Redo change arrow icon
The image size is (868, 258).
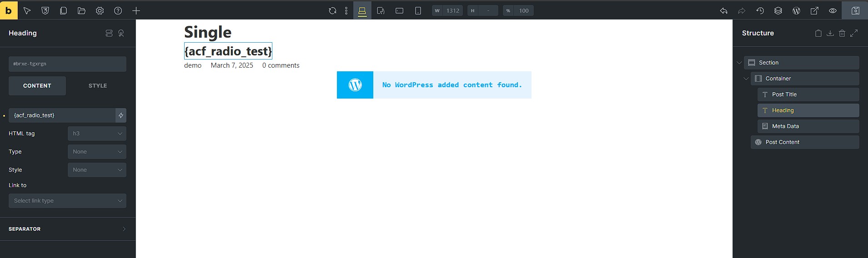point(742,10)
